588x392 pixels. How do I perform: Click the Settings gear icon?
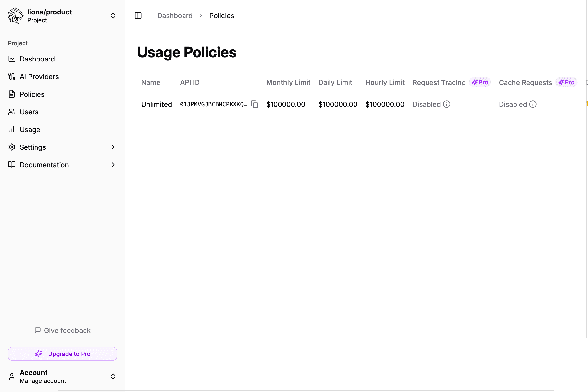point(12,147)
